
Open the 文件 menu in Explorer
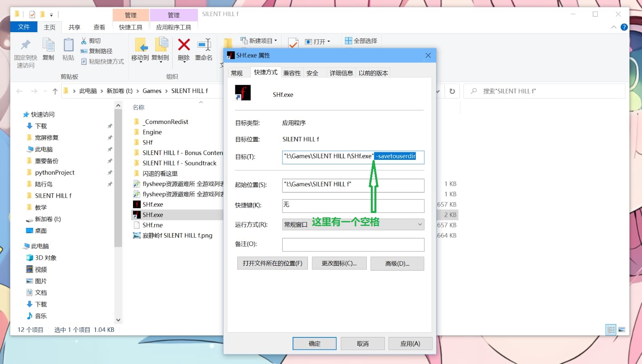pyautogui.click(x=24, y=27)
